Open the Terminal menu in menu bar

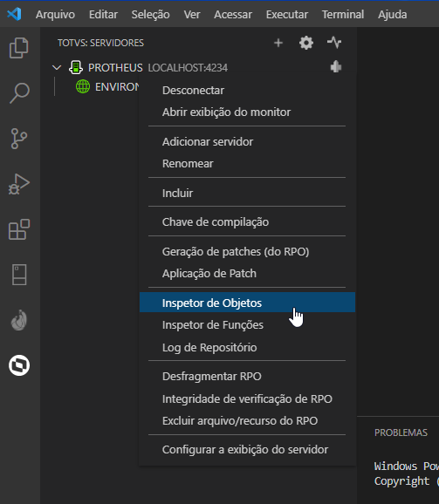pyautogui.click(x=343, y=15)
